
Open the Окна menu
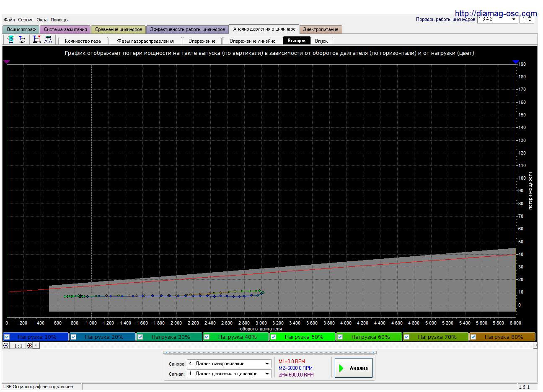point(42,20)
